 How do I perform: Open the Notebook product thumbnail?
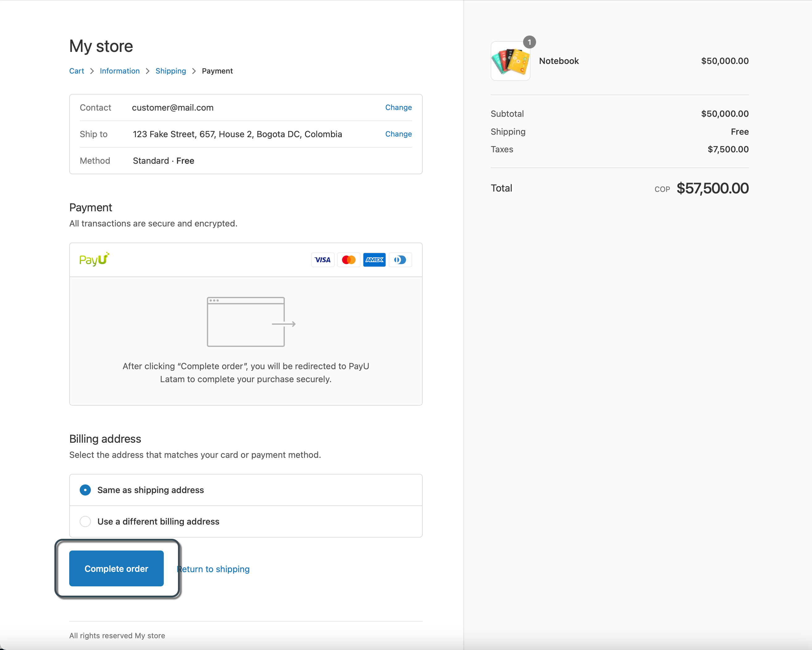click(x=510, y=61)
